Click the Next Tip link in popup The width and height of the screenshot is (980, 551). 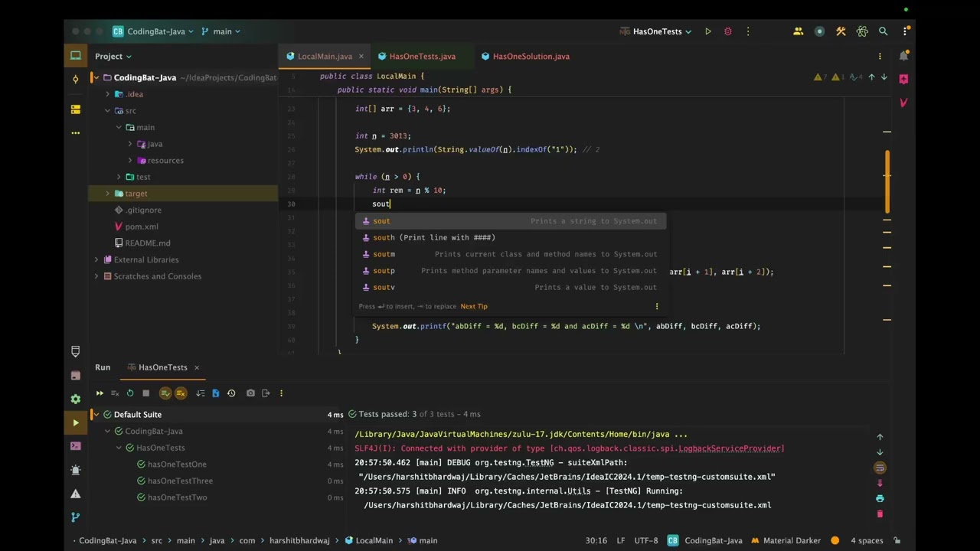coord(473,306)
